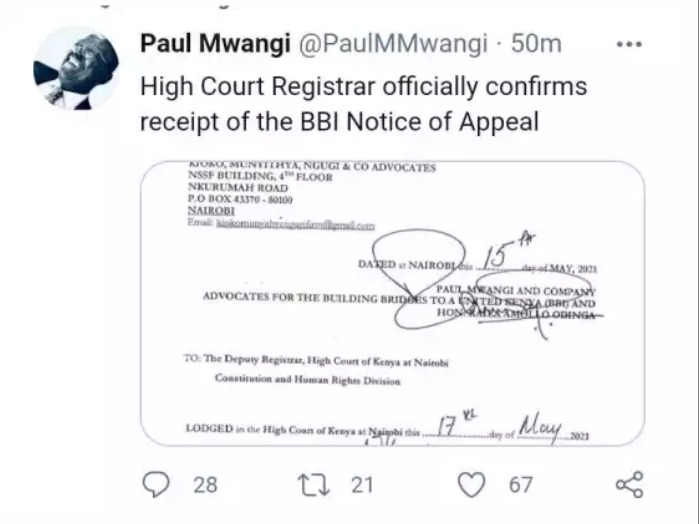Open the tweet via the 50m timestamp

pyautogui.click(x=536, y=44)
